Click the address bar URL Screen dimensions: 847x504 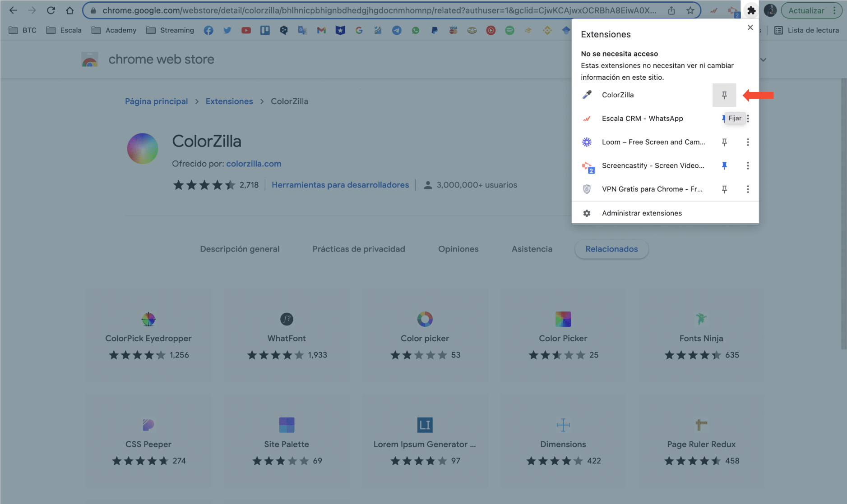[379, 10]
